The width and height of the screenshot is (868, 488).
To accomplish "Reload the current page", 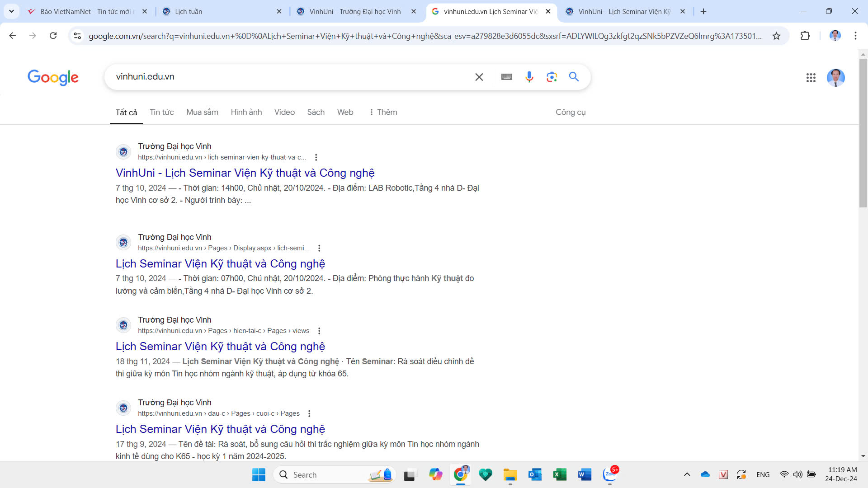I will (53, 36).
